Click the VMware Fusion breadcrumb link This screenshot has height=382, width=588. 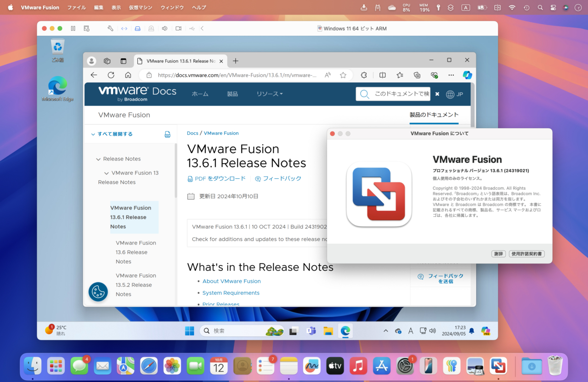click(x=221, y=133)
